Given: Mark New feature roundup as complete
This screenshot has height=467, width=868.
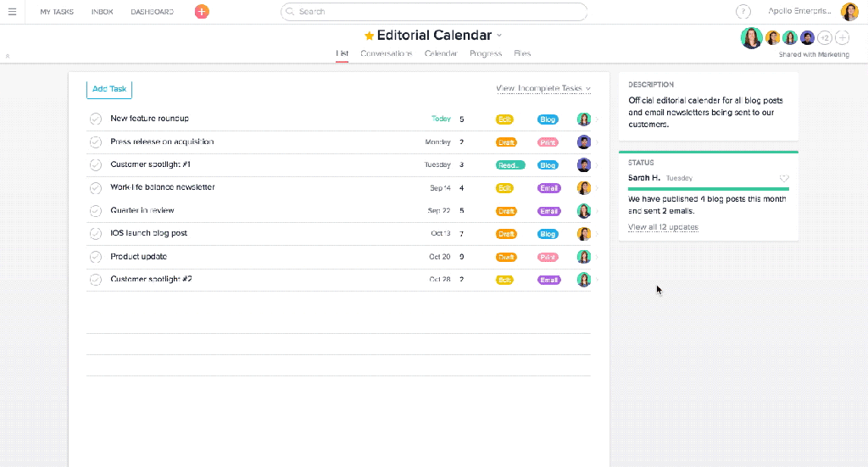Looking at the screenshot, I should (96, 120).
